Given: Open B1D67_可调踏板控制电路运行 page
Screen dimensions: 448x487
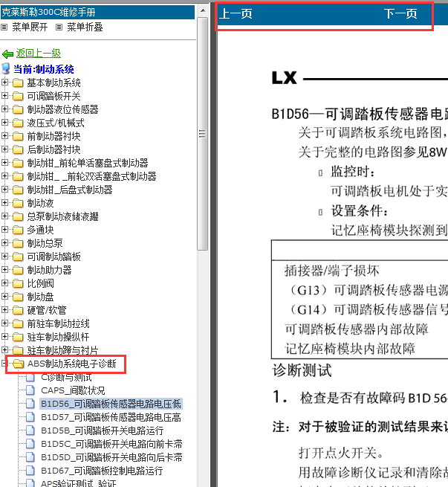Looking at the screenshot, I should [102, 471].
